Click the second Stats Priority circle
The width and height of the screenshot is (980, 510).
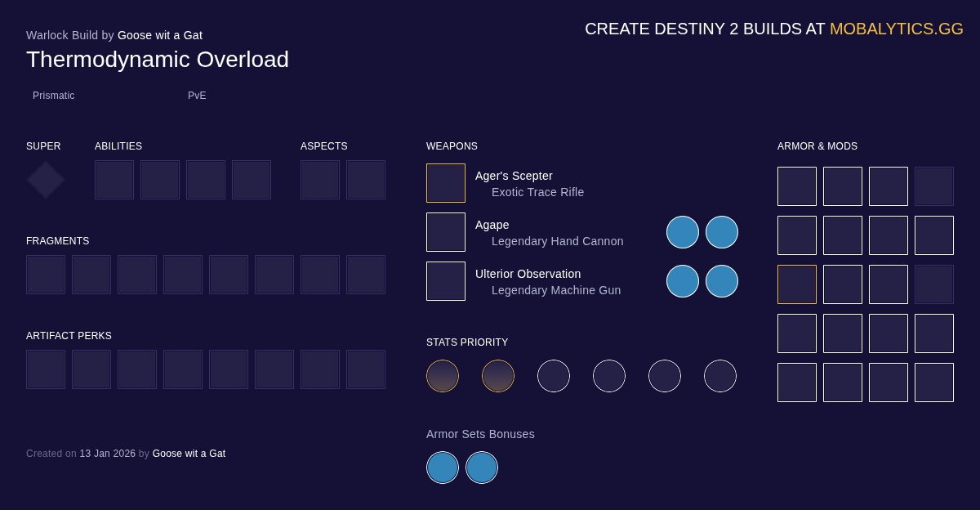pos(498,376)
